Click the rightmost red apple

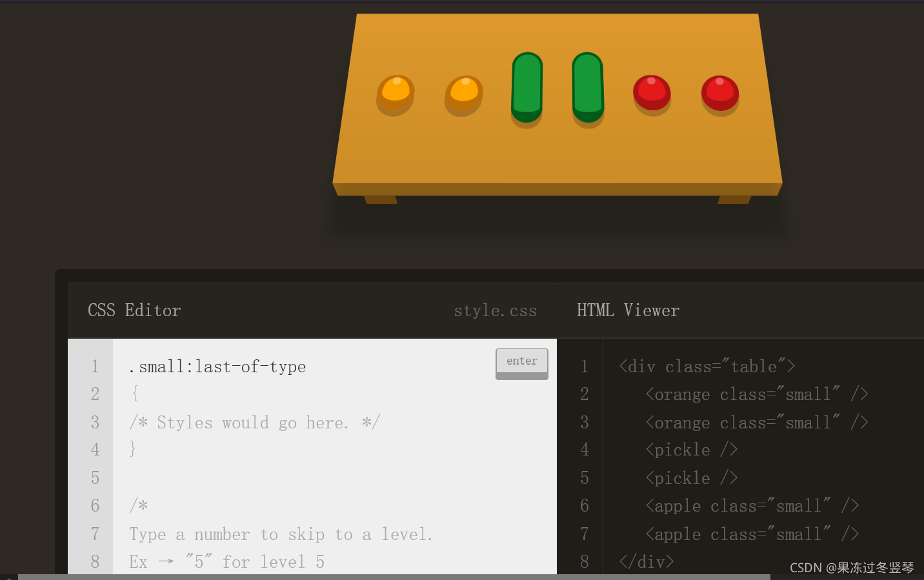coord(719,94)
